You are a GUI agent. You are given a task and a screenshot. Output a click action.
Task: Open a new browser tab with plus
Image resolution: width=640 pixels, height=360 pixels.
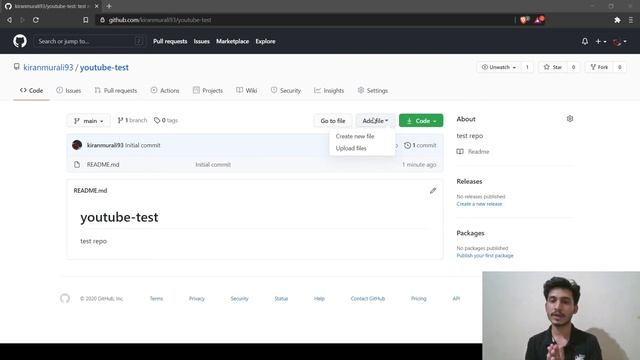tap(109, 6)
